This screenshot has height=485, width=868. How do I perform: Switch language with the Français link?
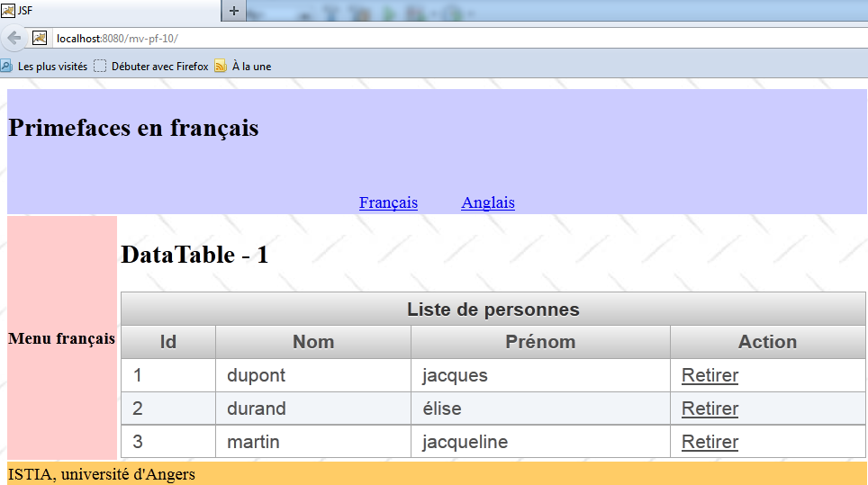tap(388, 202)
